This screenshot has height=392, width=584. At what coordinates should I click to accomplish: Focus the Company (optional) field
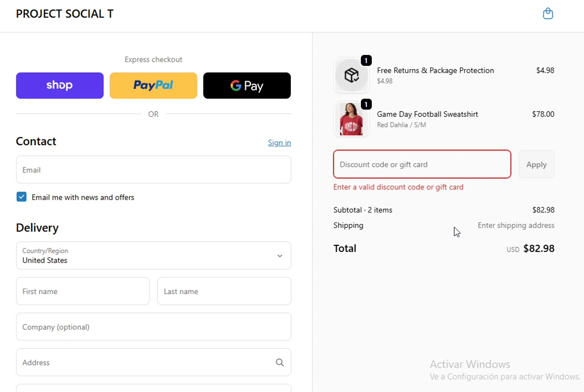(x=153, y=327)
